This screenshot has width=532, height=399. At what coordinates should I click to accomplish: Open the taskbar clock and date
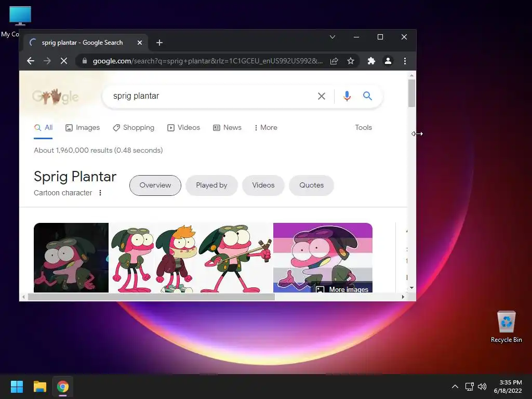[508, 387]
